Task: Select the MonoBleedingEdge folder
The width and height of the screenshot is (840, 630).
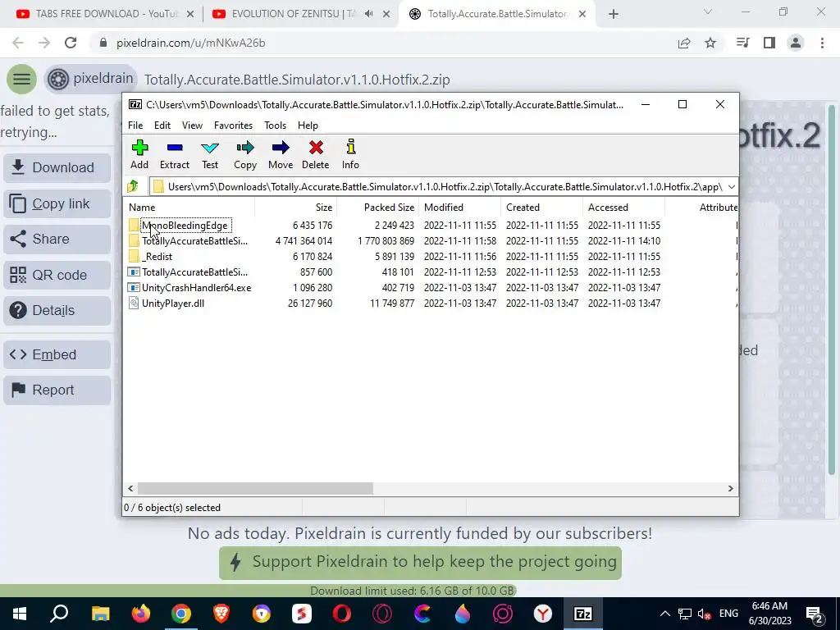Action: point(185,225)
